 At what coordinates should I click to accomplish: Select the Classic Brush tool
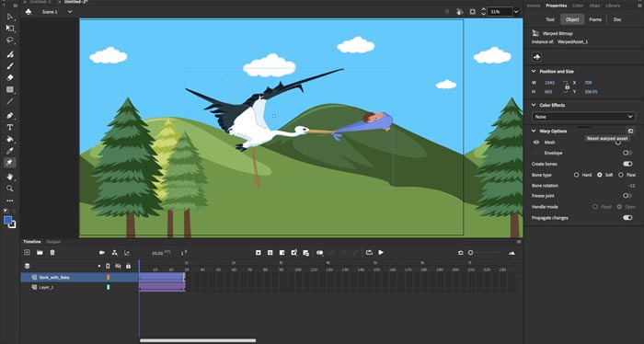tap(10, 66)
